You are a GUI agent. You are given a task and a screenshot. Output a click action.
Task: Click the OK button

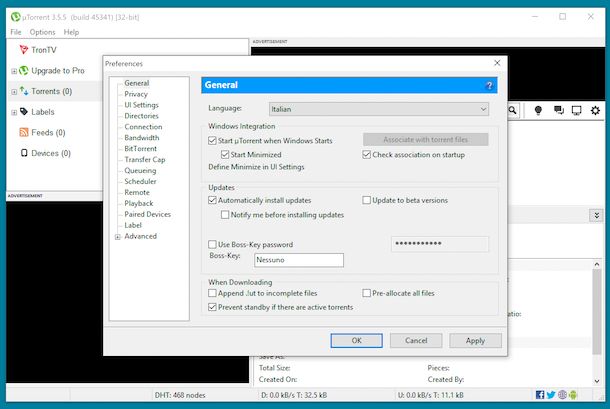[356, 341]
